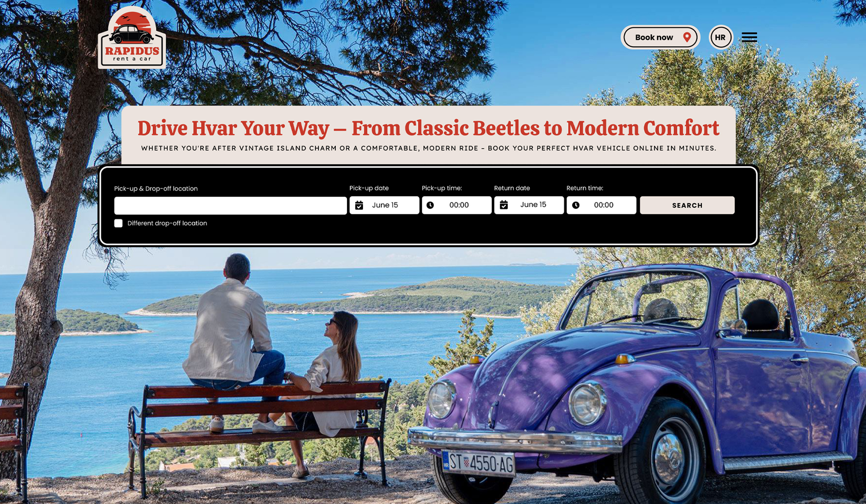Click the Pick-up date label
The height and width of the screenshot is (504, 866).
pyautogui.click(x=369, y=188)
